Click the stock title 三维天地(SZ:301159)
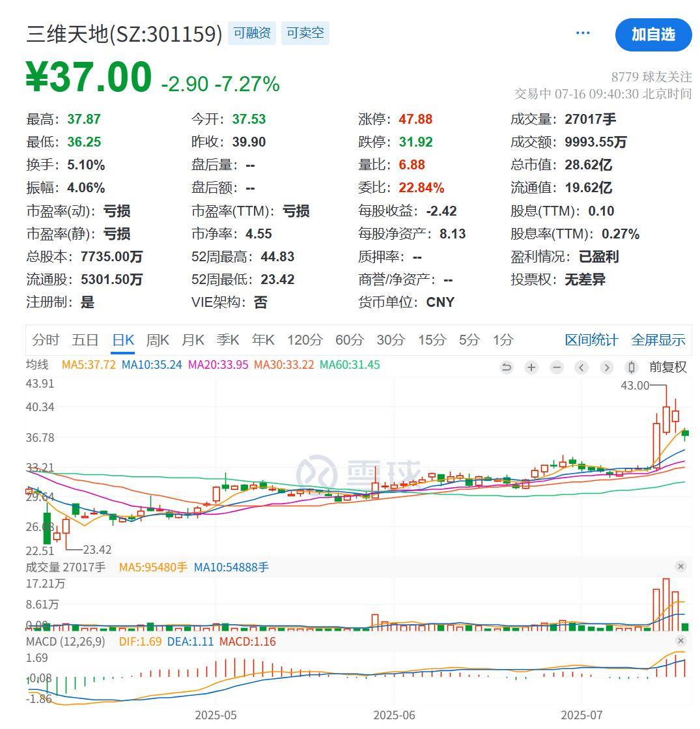 [x=124, y=34]
